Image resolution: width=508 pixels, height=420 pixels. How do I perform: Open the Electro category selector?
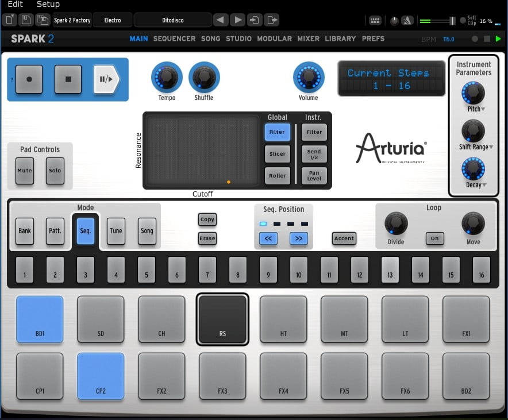pyautogui.click(x=113, y=20)
